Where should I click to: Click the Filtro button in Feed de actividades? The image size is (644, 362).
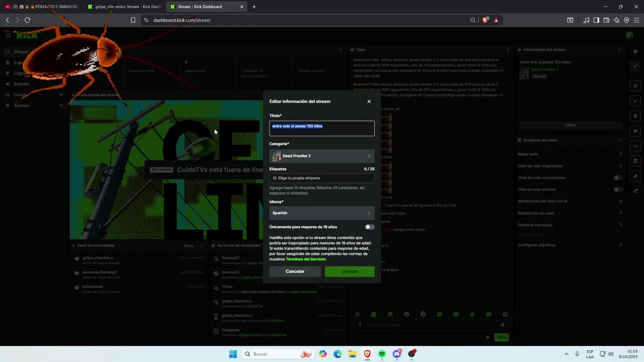(x=188, y=246)
